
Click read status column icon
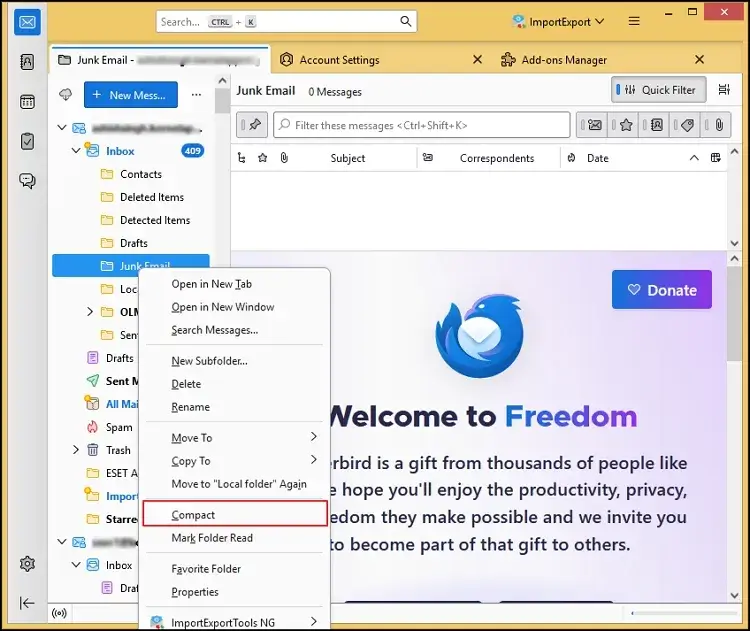coord(428,157)
